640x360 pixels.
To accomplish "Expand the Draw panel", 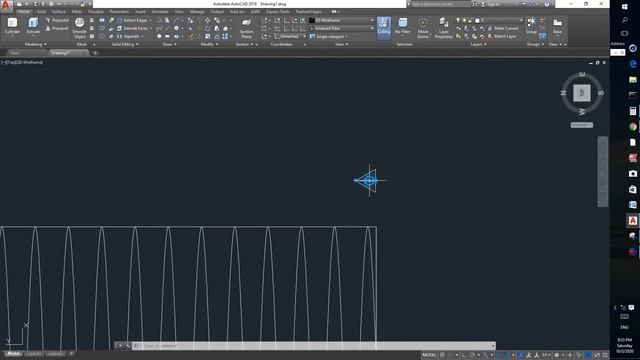I will coord(169,44).
